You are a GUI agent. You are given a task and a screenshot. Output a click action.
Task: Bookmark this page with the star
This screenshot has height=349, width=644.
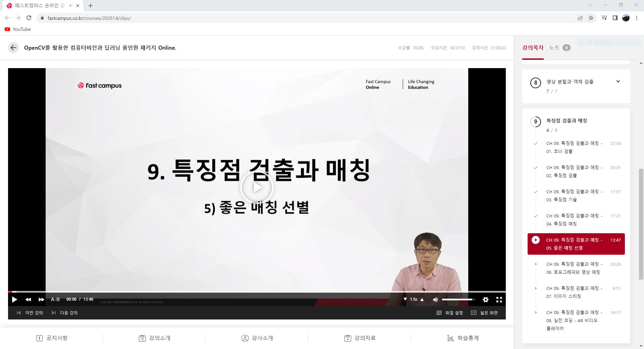tap(591, 18)
